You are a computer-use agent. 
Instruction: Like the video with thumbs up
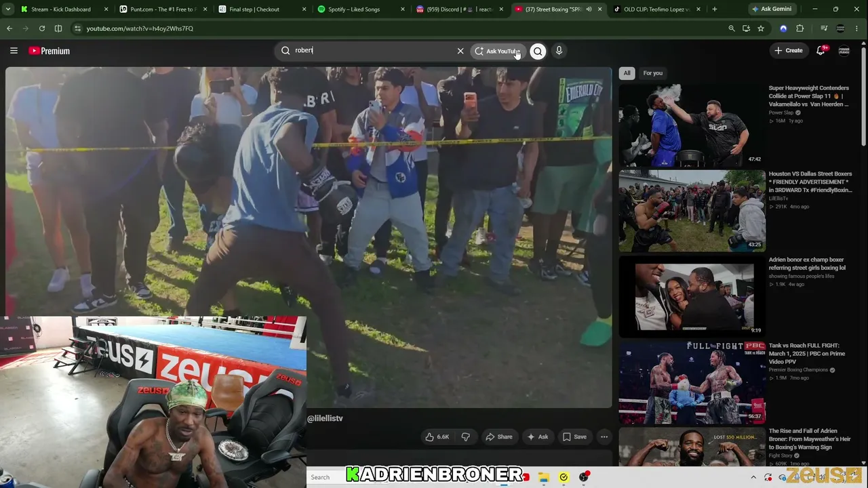pos(437,437)
